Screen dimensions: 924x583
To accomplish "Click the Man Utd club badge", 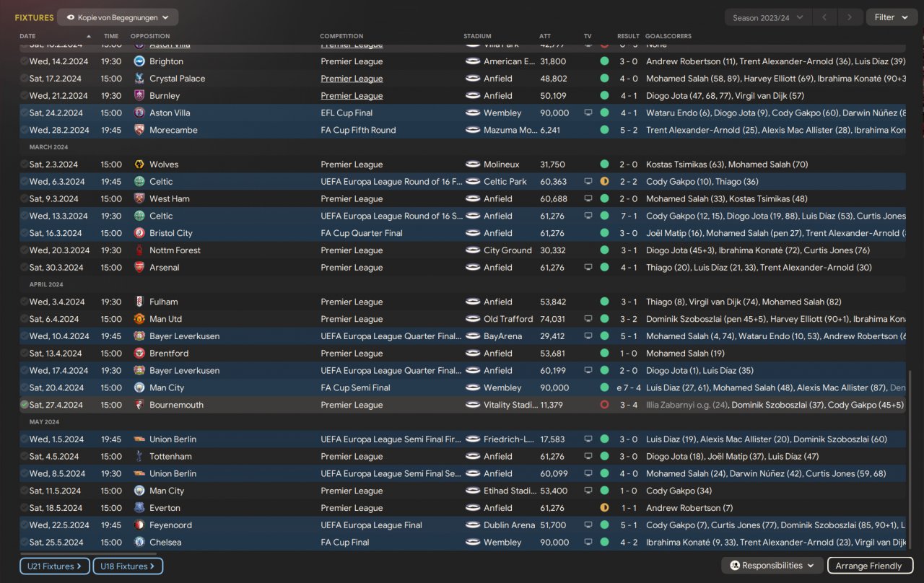I will (139, 319).
